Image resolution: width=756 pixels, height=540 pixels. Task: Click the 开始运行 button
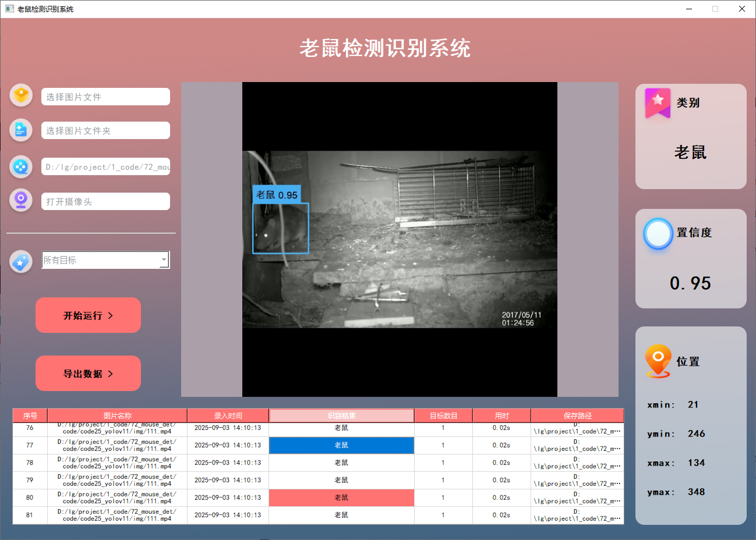click(x=88, y=315)
